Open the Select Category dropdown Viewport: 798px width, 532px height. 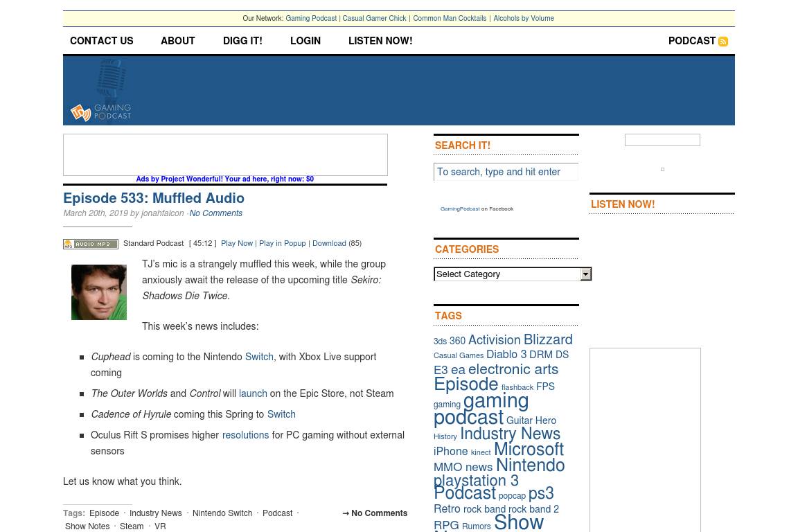click(x=506, y=274)
